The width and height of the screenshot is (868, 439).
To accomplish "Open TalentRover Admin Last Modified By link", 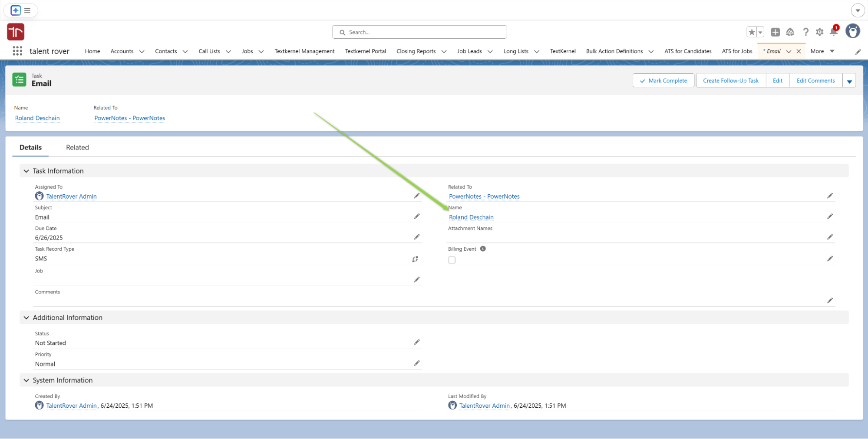I will point(485,406).
